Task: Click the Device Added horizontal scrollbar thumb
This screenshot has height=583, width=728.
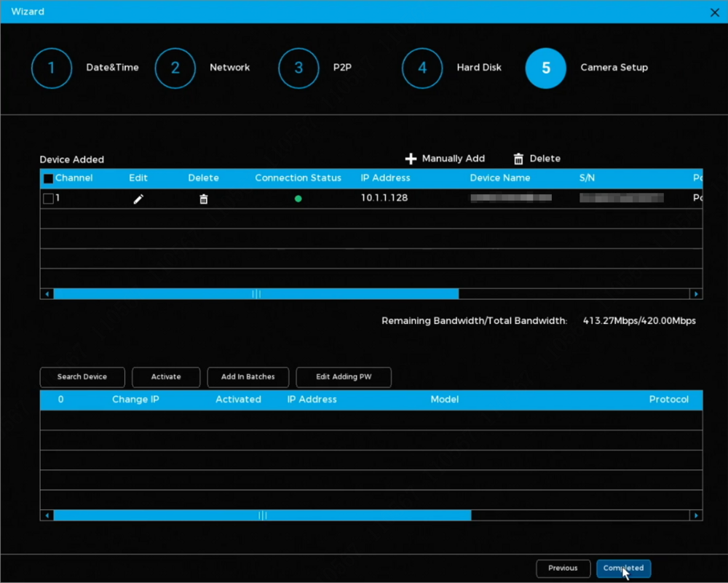Action: click(x=256, y=294)
